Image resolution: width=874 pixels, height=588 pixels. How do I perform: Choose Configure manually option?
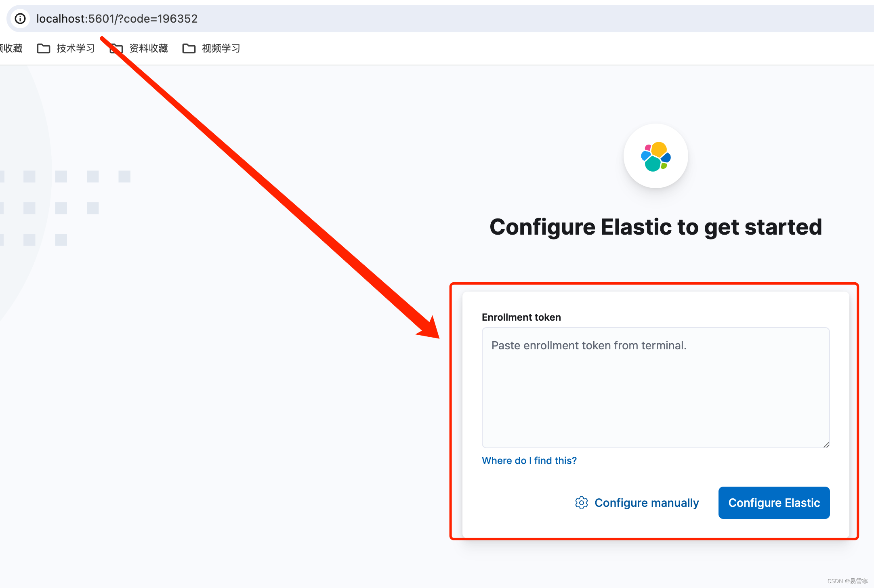click(x=646, y=503)
